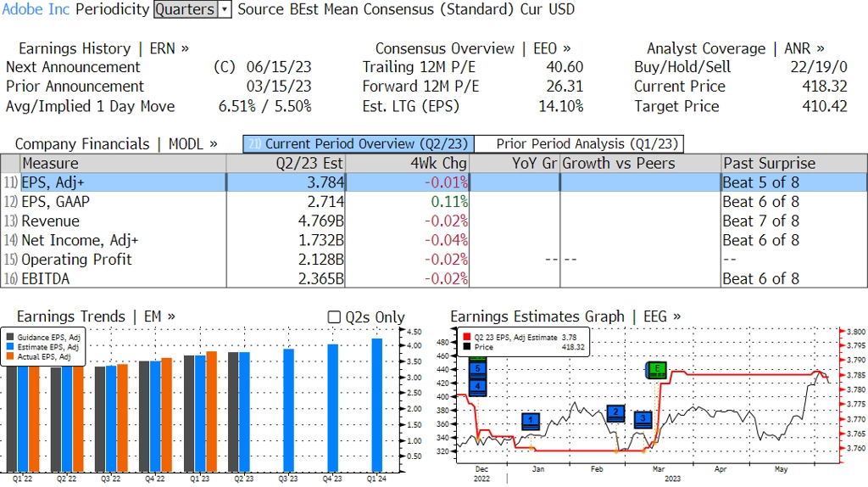The width and height of the screenshot is (868, 487).
Task: Open Earnings Estimates Graph EEG link
Action: coord(565,316)
